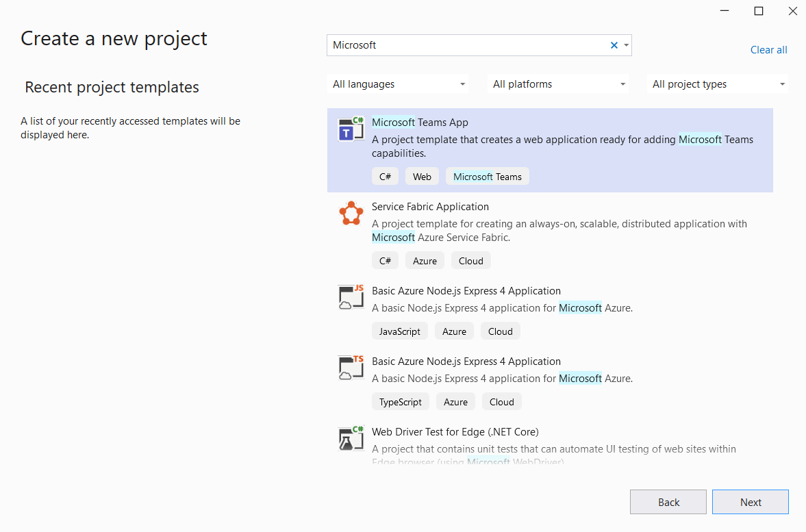Viewport: 806px width, 532px height.
Task: Click the TypeScript tag on Node.js template
Action: [401, 402]
